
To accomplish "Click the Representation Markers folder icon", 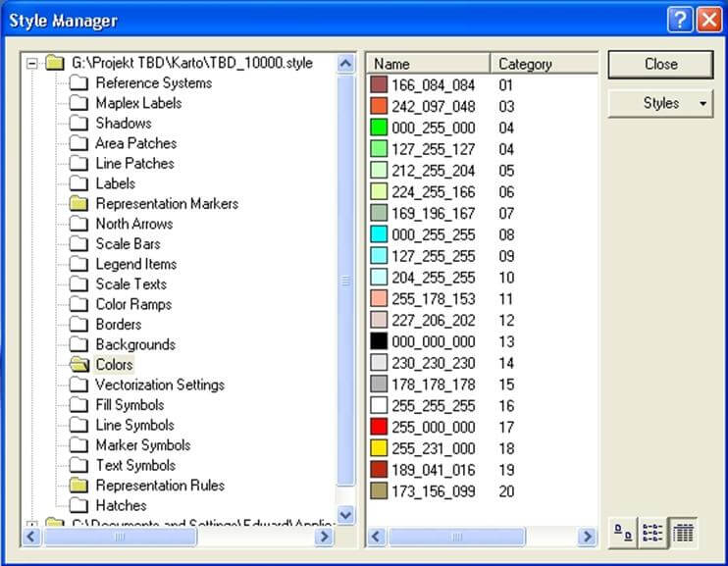I will click(x=79, y=204).
